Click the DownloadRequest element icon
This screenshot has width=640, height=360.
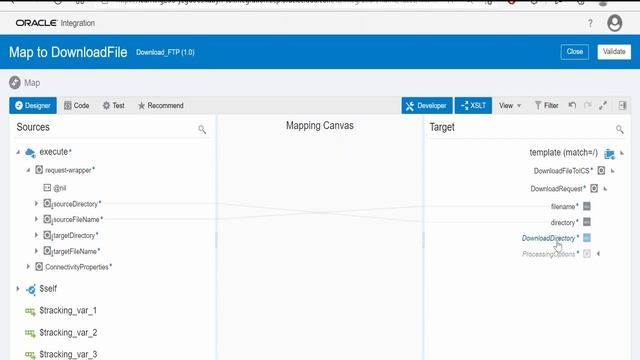tap(594, 188)
